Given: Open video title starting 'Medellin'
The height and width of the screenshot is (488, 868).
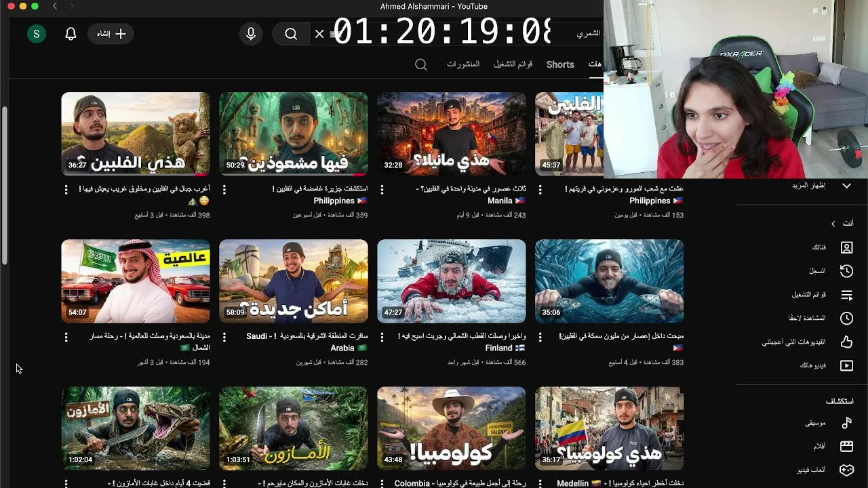Looking at the screenshot, I should pos(620,483).
